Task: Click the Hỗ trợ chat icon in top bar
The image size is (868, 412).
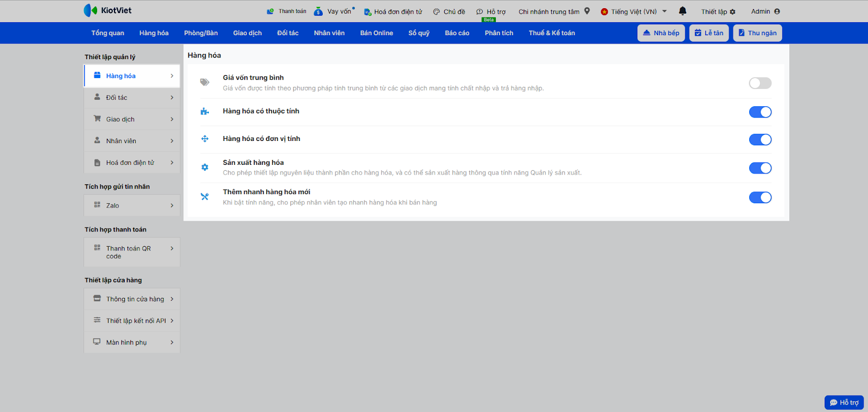Action: (480, 12)
